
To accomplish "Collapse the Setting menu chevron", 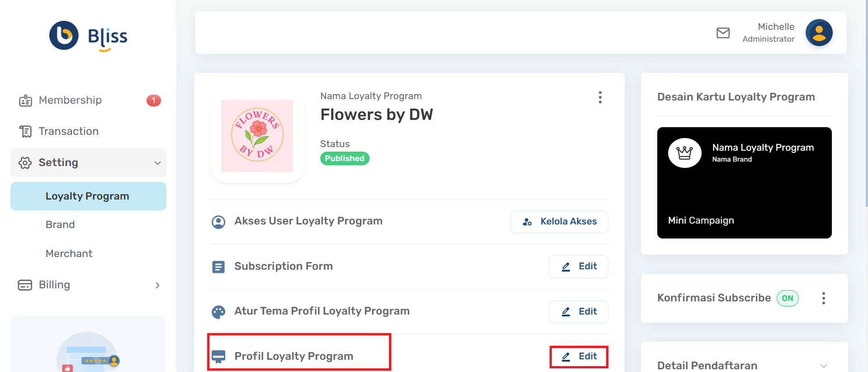I will click(x=157, y=163).
